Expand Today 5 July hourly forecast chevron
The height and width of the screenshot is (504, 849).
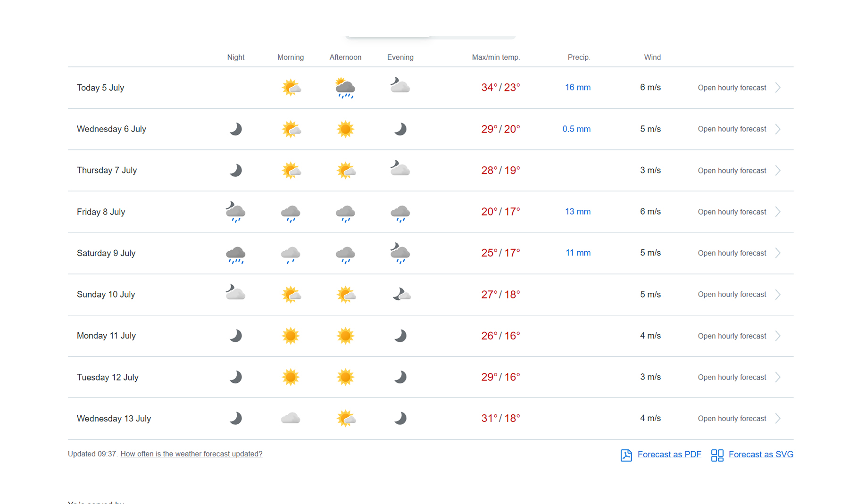[x=778, y=88]
